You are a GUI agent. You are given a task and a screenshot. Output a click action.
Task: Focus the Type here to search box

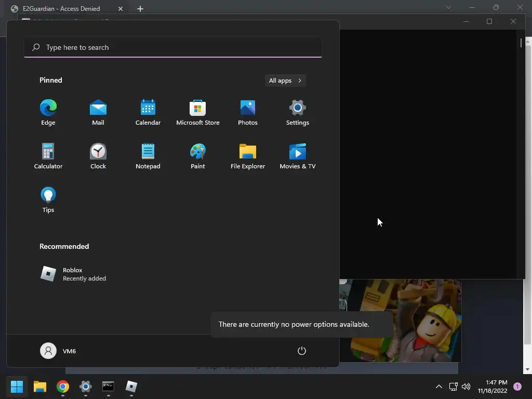173,47
